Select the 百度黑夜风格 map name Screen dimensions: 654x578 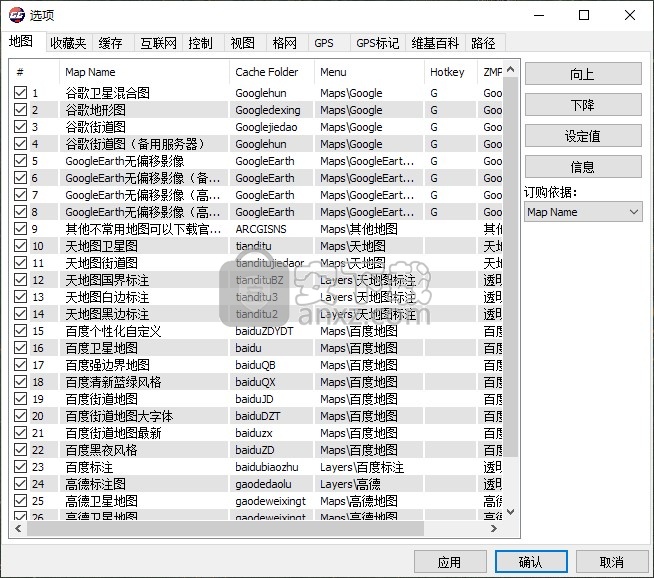[101, 450]
